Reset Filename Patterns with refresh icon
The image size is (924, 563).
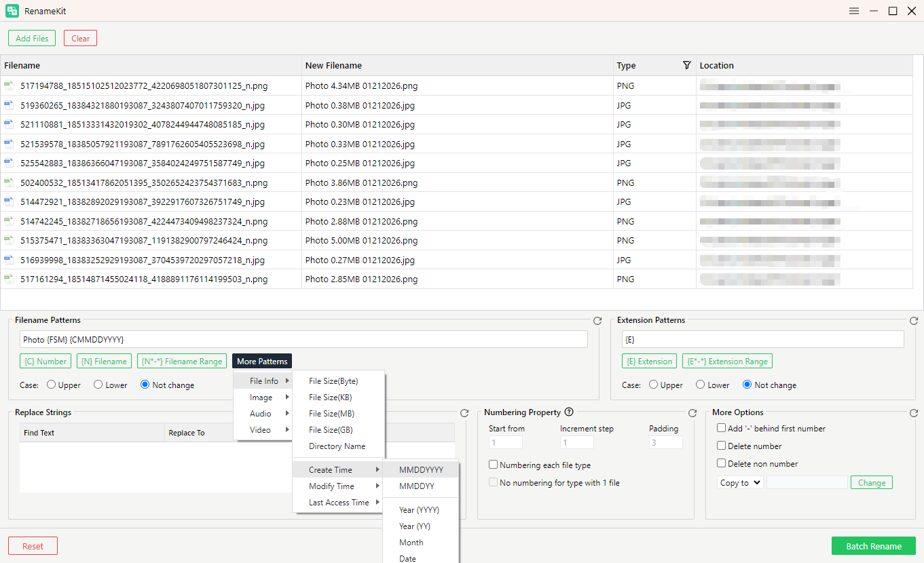pos(597,320)
